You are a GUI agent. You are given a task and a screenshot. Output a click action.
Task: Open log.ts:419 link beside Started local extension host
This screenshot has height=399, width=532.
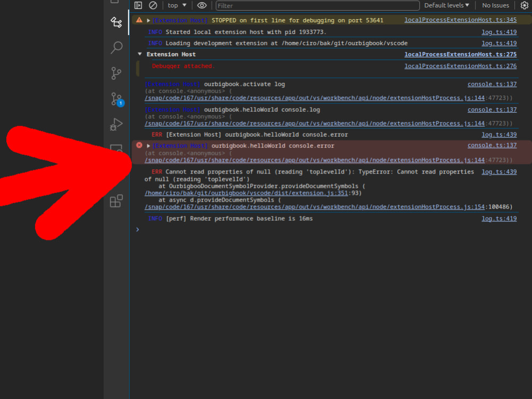point(499,32)
